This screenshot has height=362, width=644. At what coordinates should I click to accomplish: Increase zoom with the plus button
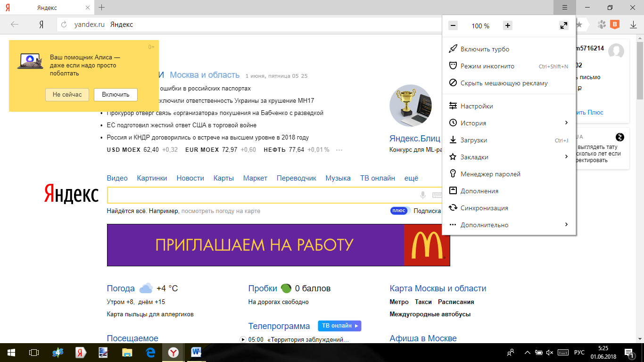508,26
